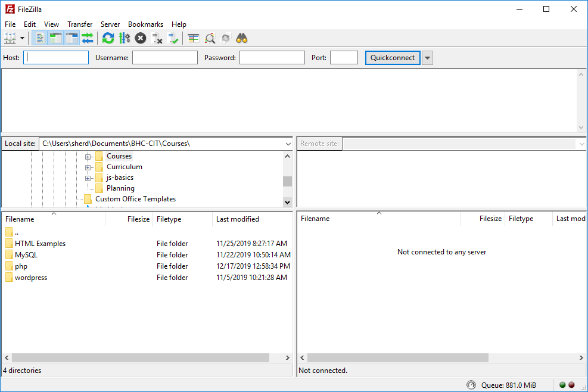The image size is (588, 392).
Task: Sort local files by Filesize column
Action: click(x=129, y=219)
